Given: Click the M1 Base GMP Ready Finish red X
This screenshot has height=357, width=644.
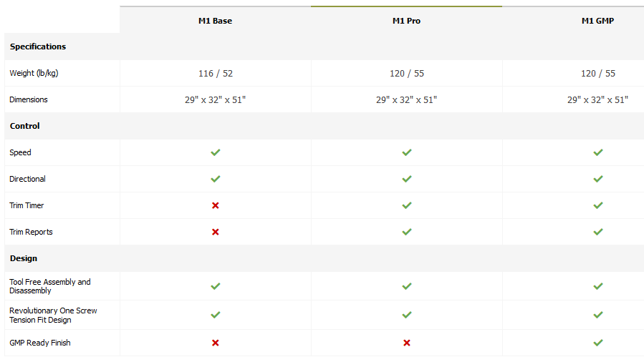Looking at the screenshot, I should tap(216, 343).
